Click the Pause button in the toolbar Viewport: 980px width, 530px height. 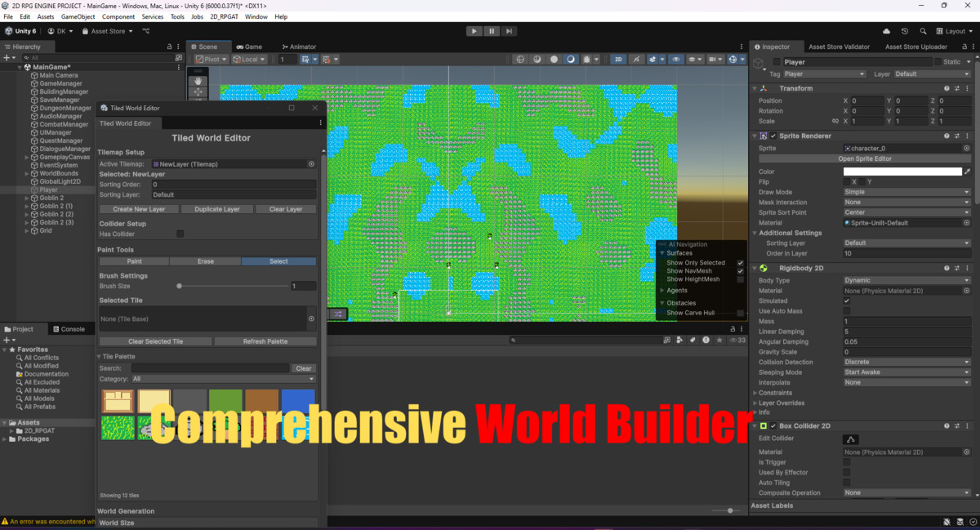(x=492, y=31)
